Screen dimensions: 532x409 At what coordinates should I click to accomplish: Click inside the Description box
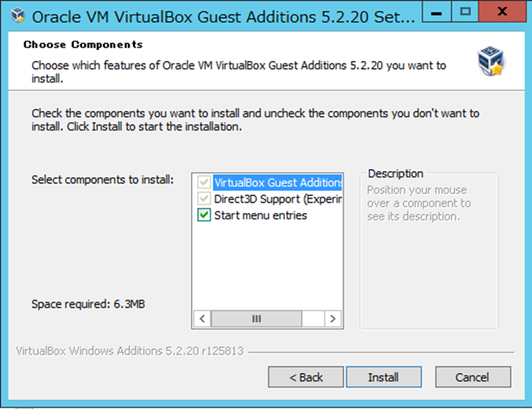coord(429,272)
